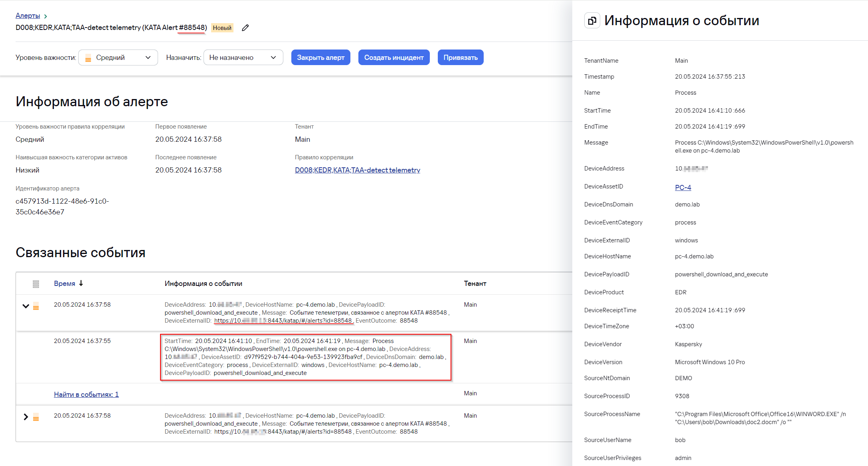Click the Создать инцидент button
This screenshot has width=868, height=466.
point(394,58)
